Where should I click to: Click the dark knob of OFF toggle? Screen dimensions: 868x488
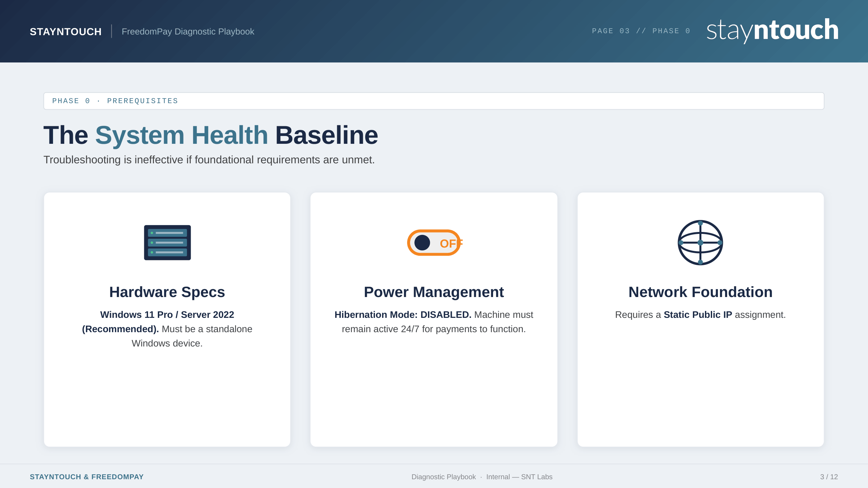pos(422,242)
